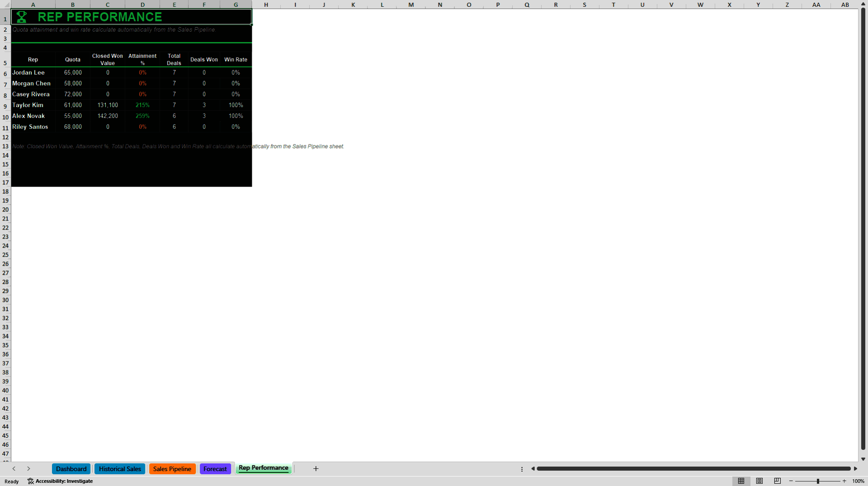This screenshot has height=486, width=868.
Task: Click the Rep header cell
Action: click(x=33, y=59)
